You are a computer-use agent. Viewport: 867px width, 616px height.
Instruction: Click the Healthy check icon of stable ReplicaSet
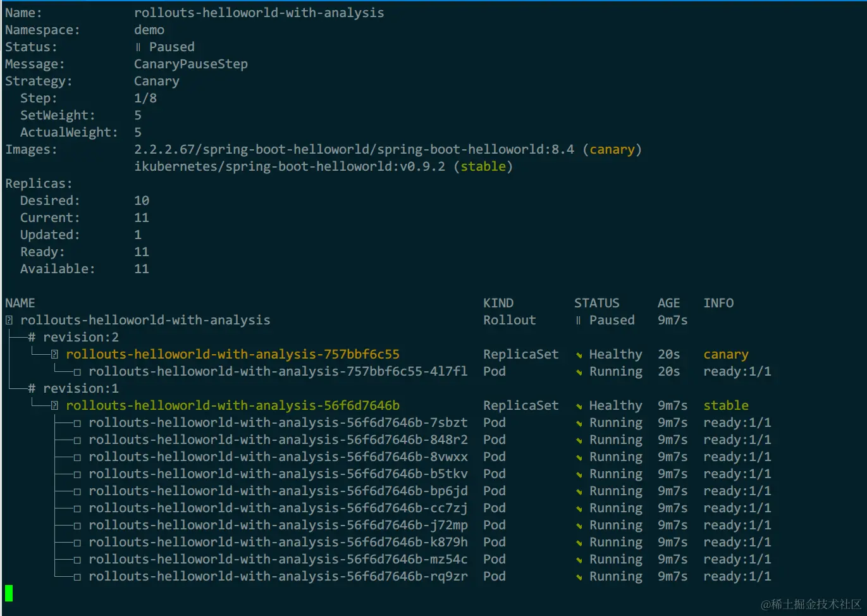tap(579, 407)
